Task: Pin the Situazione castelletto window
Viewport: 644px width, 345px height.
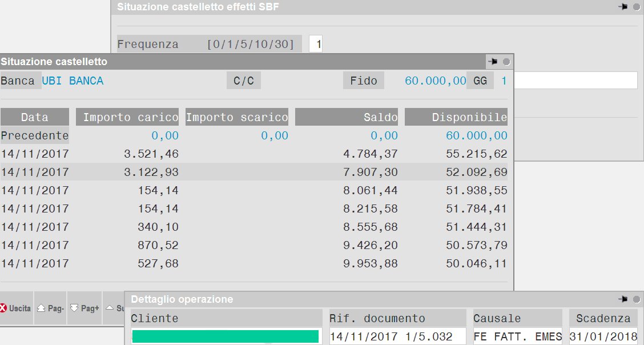Action: click(492, 62)
